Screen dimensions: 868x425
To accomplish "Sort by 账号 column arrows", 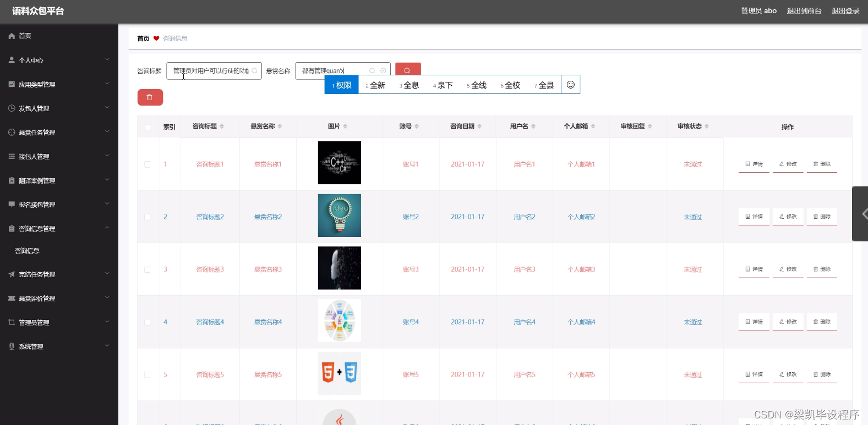I will click(417, 126).
